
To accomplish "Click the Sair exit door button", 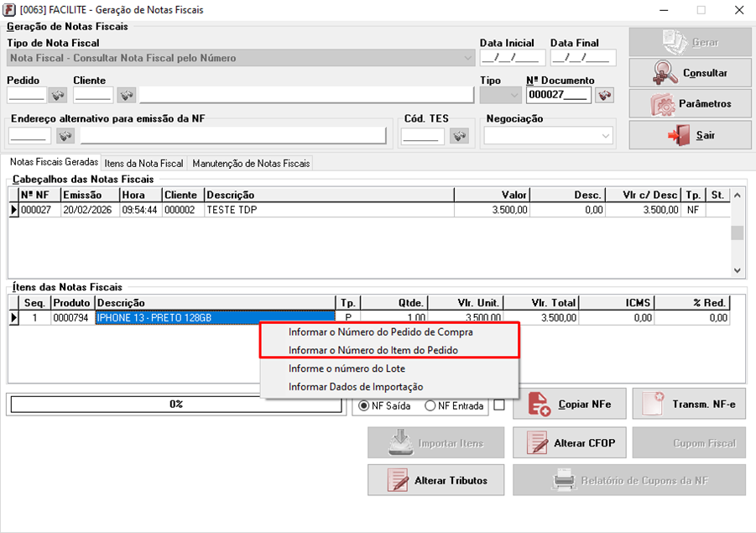I will pyautogui.click(x=690, y=135).
